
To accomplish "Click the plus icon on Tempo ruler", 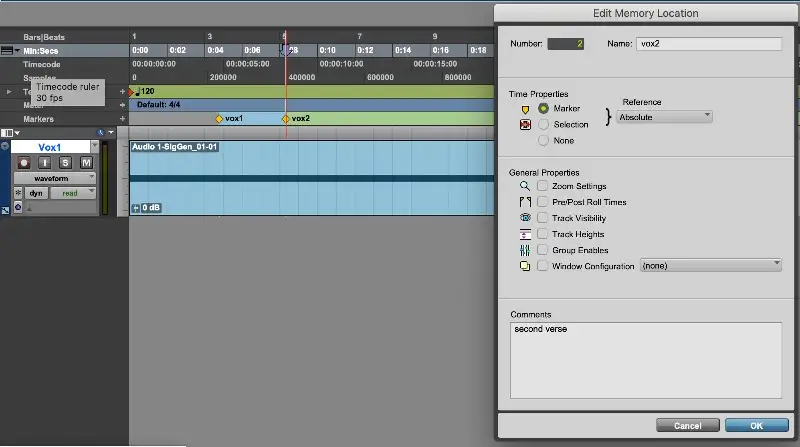I will [123, 91].
